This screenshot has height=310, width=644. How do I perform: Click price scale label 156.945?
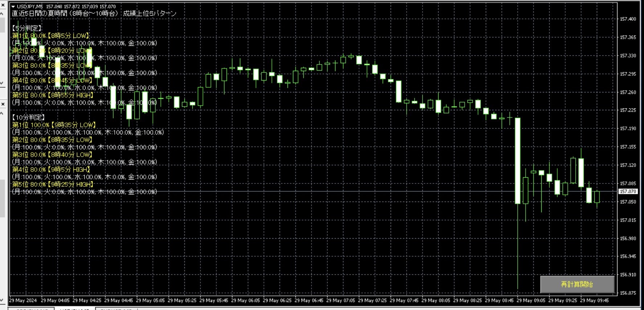click(x=628, y=256)
